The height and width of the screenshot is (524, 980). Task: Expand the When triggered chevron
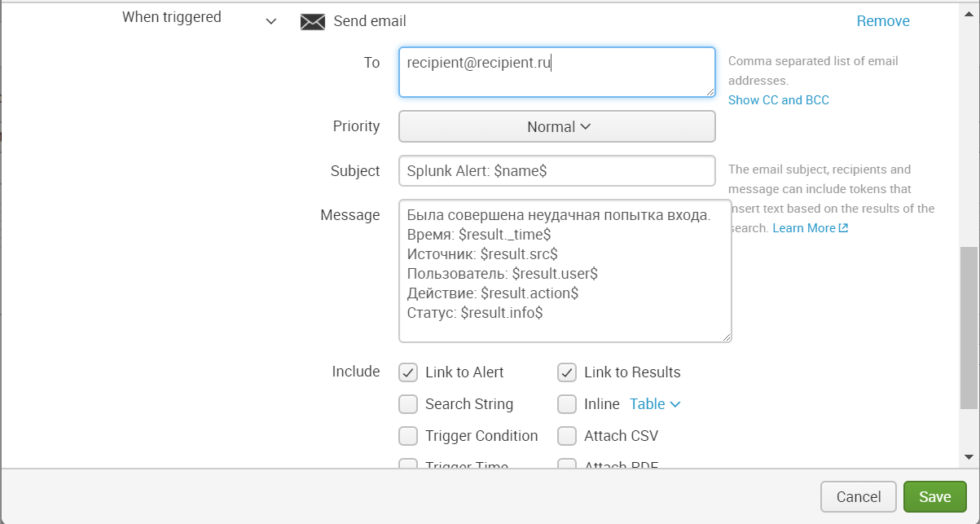point(271,21)
